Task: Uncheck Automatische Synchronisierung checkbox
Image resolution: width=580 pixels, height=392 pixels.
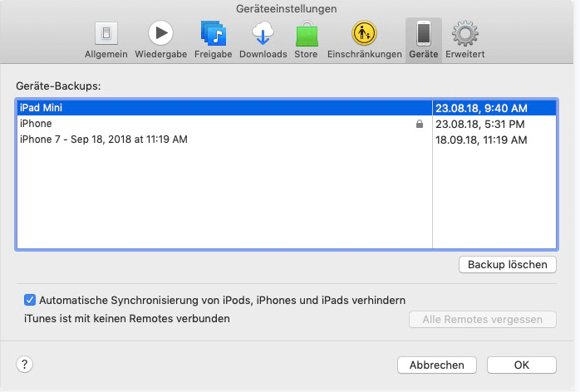Action: (30, 300)
